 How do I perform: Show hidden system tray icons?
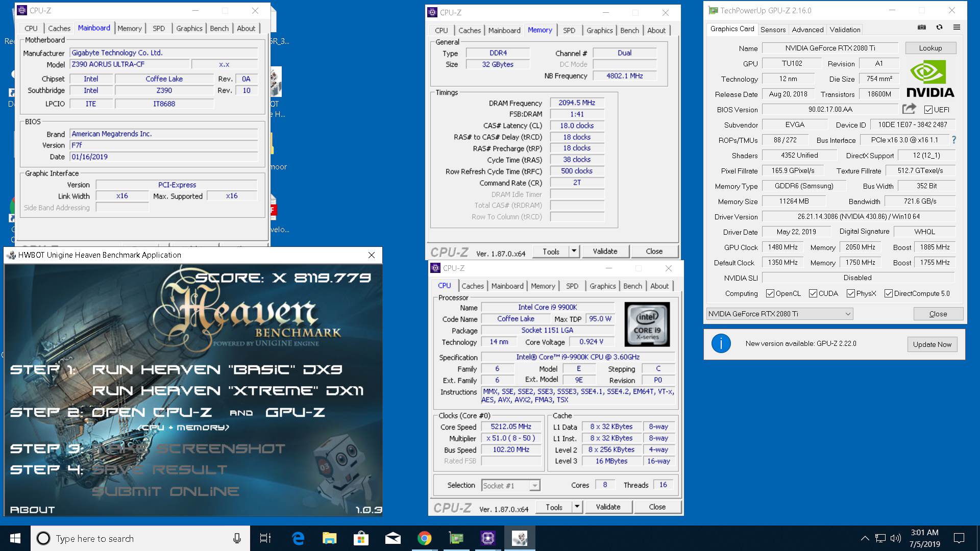(865, 538)
